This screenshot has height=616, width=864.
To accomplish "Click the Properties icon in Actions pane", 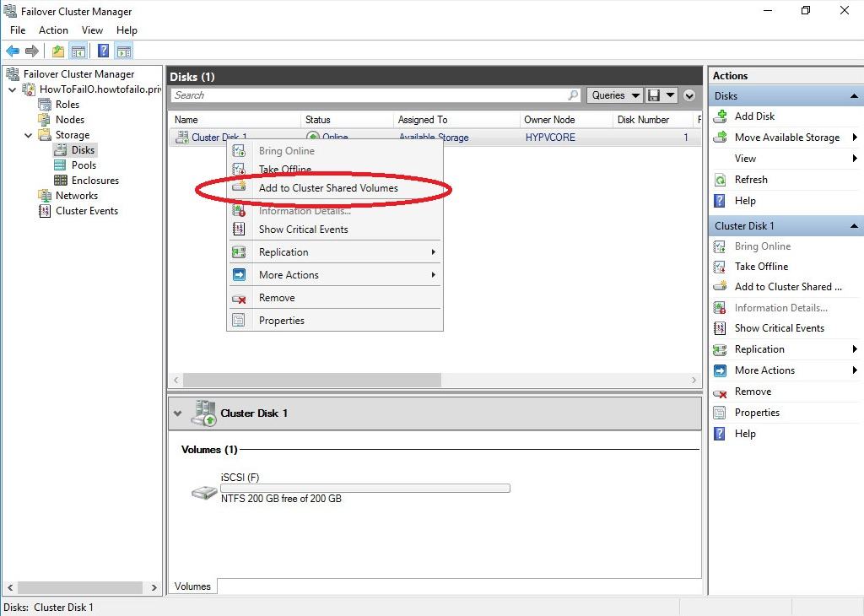I will [x=719, y=413].
